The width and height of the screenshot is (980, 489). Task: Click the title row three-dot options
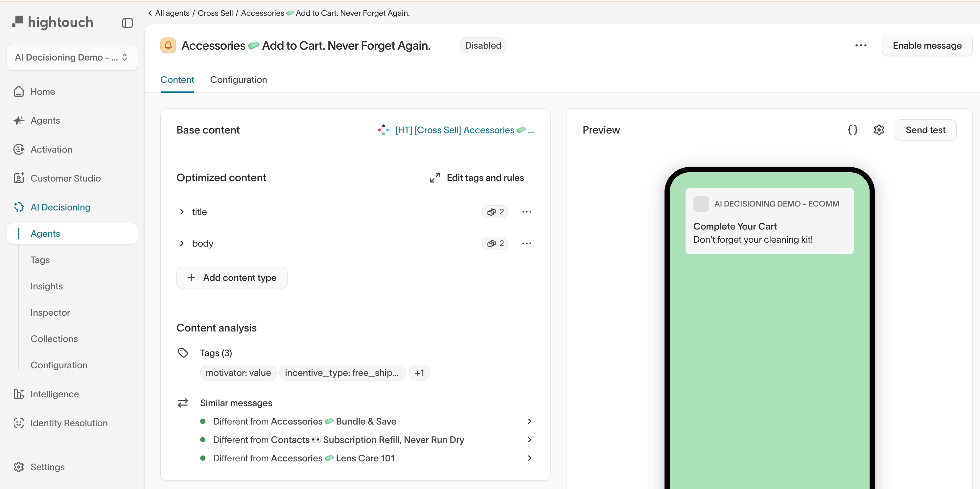(526, 212)
